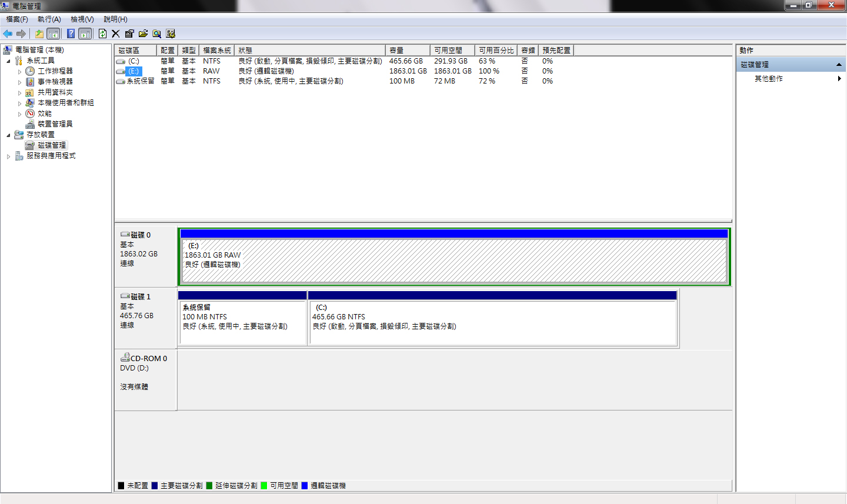Select 效能 in the tree
Image resolution: width=847 pixels, height=504 pixels.
(45, 114)
